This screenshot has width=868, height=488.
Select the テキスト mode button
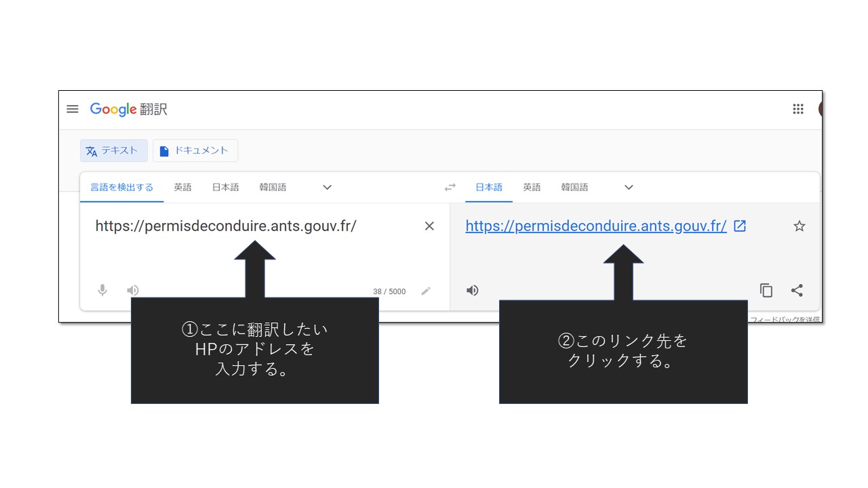(113, 150)
